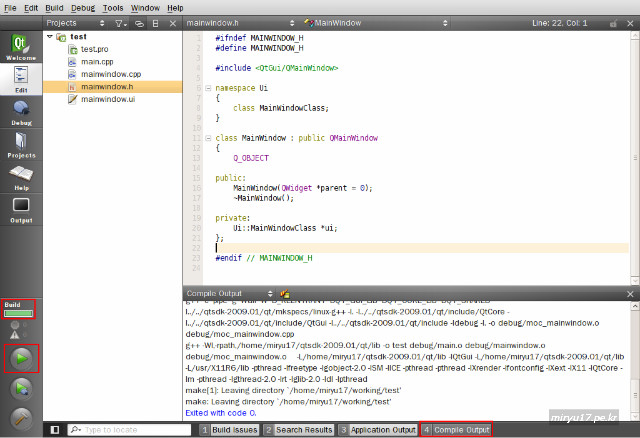Run the project with green play button
This screenshot has width=640, height=438.
pyautogui.click(x=21, y=358)
